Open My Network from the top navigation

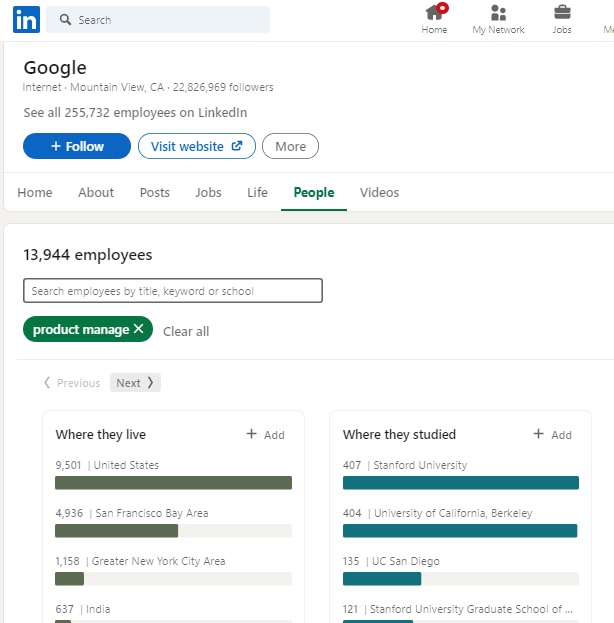click(498, 19)
